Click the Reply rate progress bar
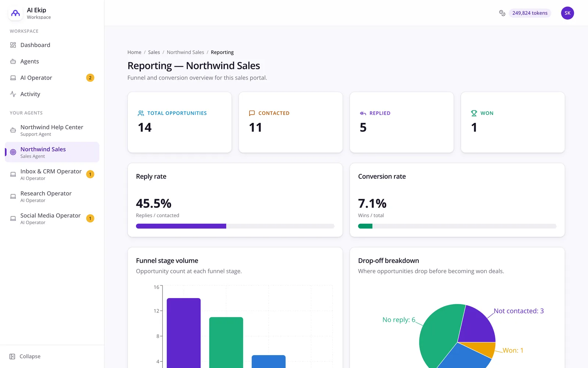This screenshot has width=588, height=368. (x=235, y=226)
